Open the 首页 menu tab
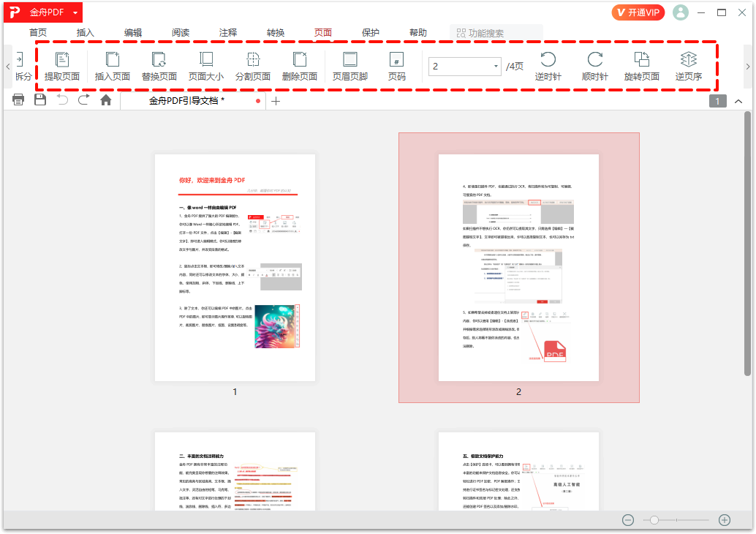This screenshot has height=534, width=756. point(38,32)
